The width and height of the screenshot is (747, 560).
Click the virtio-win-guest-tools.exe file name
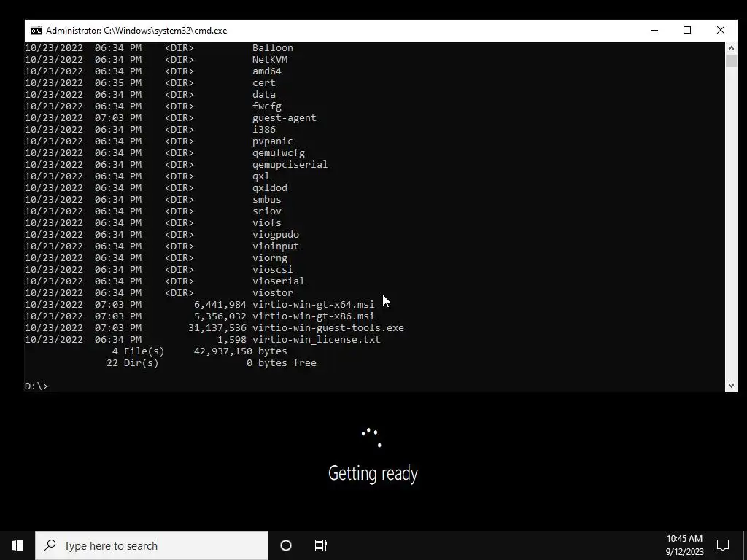point(328,327)
